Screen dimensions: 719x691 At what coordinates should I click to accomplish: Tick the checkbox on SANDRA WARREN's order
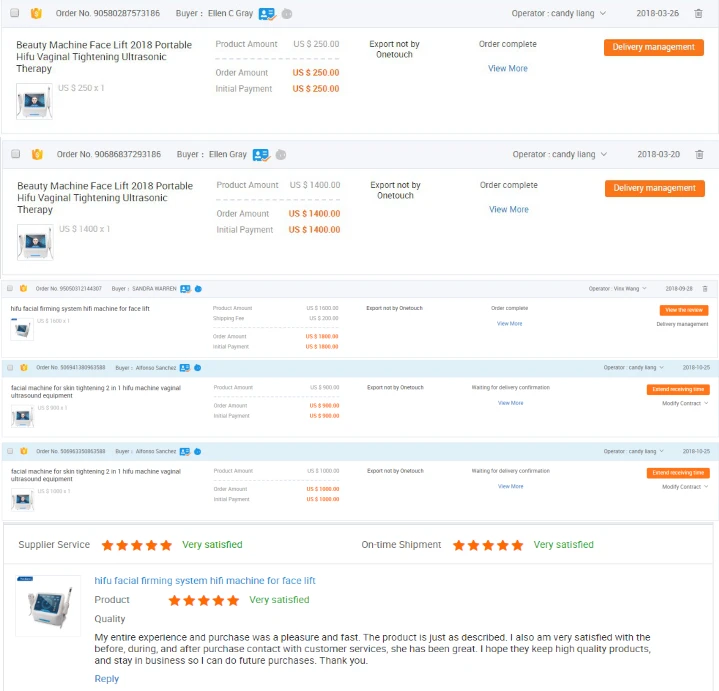coord(10,288)
